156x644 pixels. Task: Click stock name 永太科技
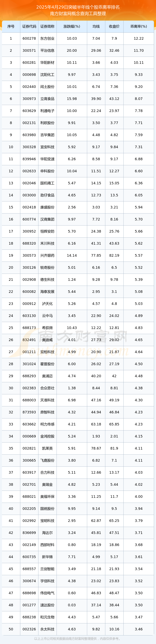(47, 629)
